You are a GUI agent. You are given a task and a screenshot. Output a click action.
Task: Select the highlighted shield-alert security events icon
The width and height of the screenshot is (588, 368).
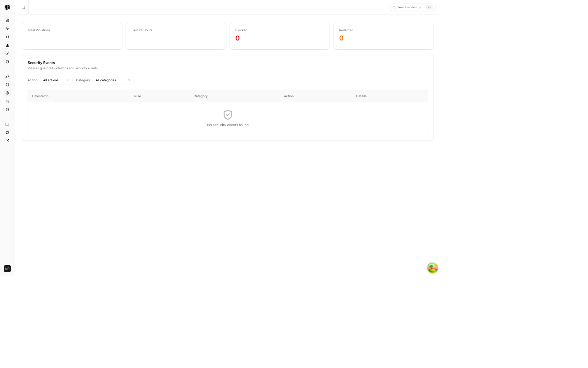pyautogui.click(x=7, y=93)
